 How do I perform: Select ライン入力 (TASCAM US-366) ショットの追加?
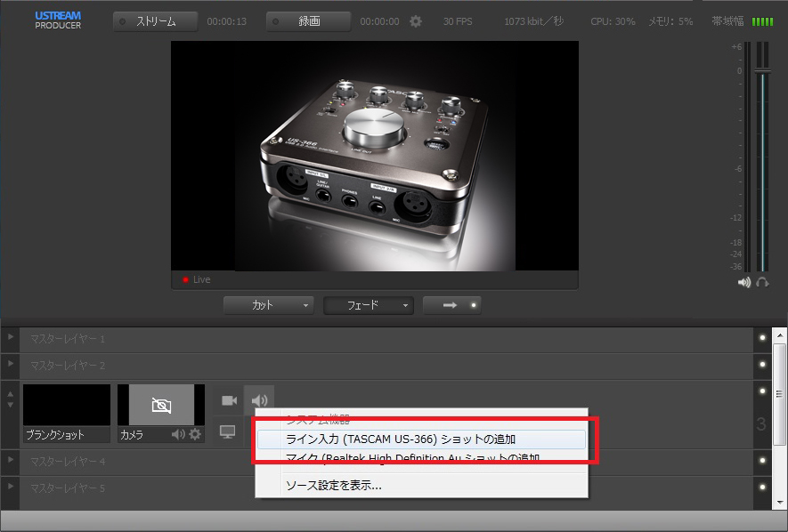tap(421, 439)
